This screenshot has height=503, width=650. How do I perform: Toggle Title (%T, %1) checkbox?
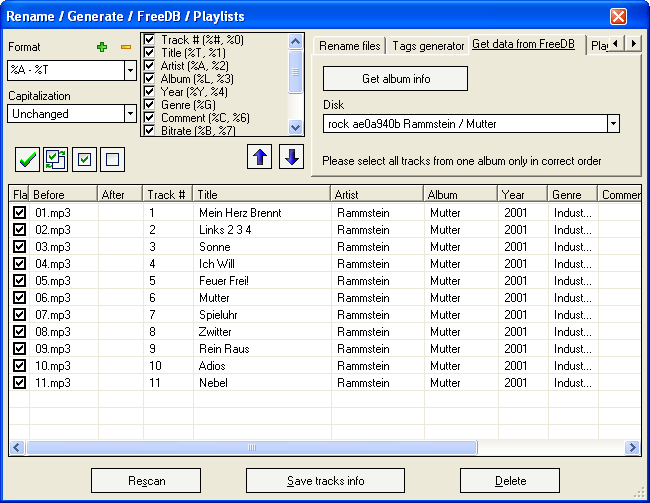click(x=149, y=53)
